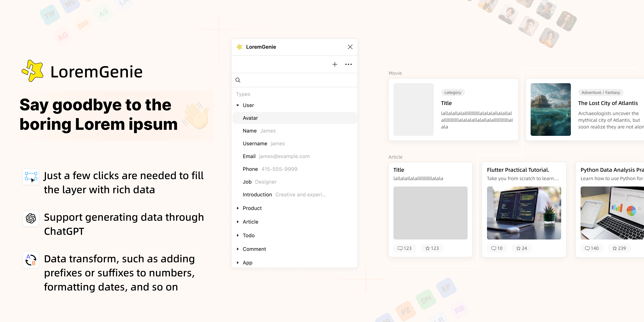The width and height of the screenshot is (644, 322).
Task: Focus the search input field
Action: pyautogui.click(x=294, y=80)
